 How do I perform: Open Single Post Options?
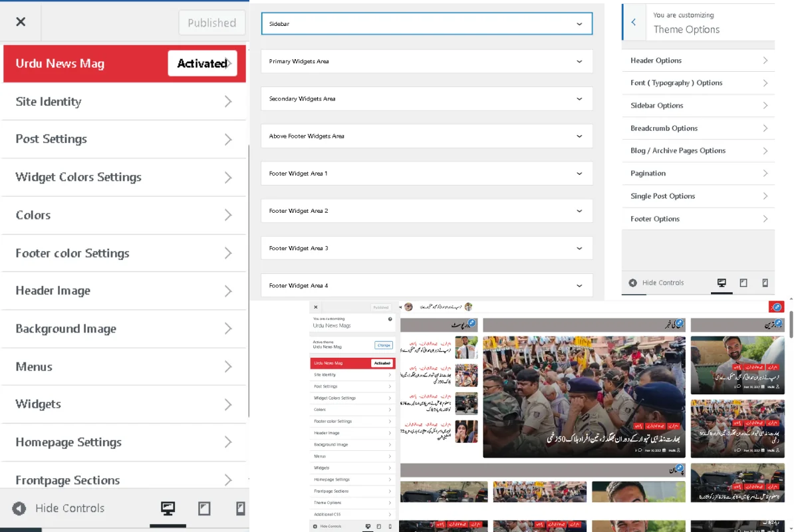[x=697, y=196]
